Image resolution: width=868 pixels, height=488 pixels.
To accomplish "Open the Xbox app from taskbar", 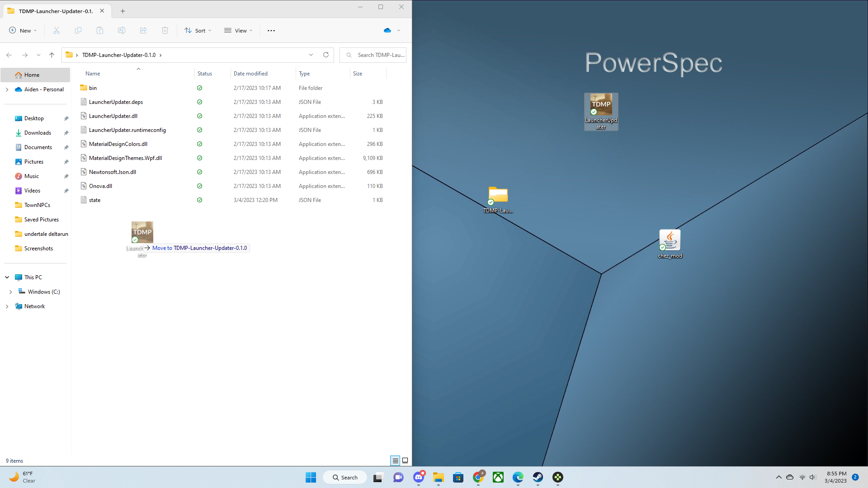I will tap(498, 477).
